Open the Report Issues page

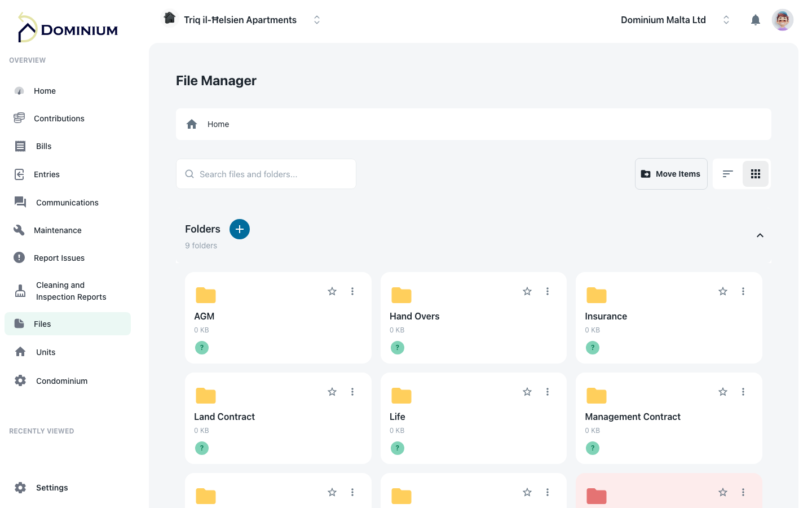68,258
